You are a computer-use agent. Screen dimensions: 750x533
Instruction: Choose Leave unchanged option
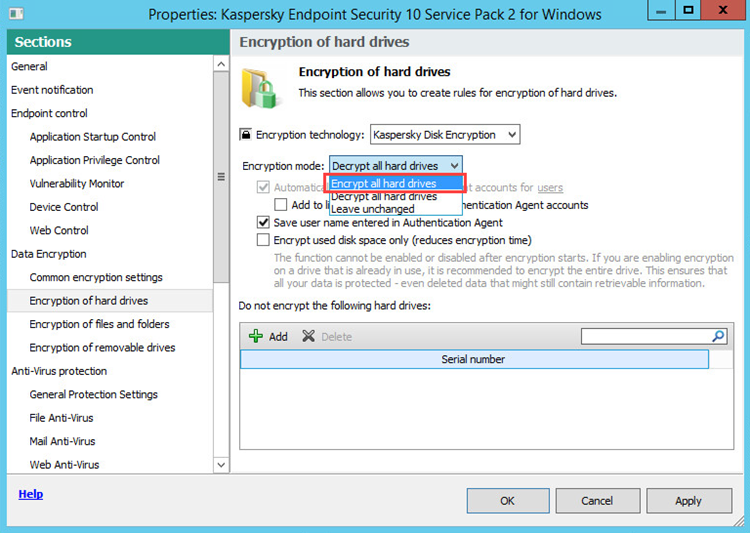(x=395, y=209)
